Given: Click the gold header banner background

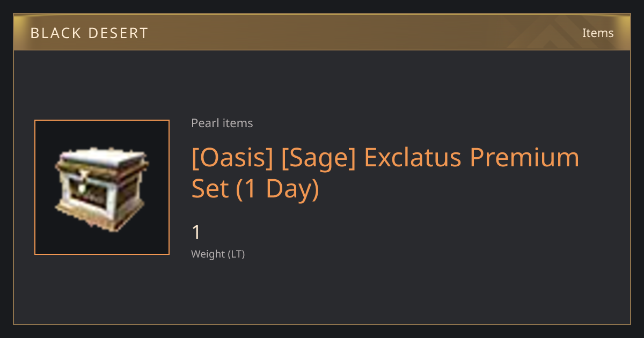Looking at the screenshot, I should pyautogui.click(x=322, y=32).
